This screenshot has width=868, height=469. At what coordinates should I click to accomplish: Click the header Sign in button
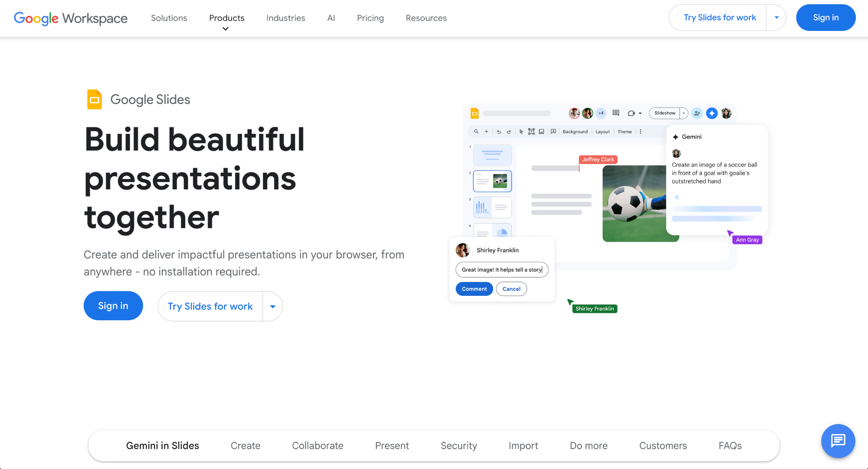825,18
